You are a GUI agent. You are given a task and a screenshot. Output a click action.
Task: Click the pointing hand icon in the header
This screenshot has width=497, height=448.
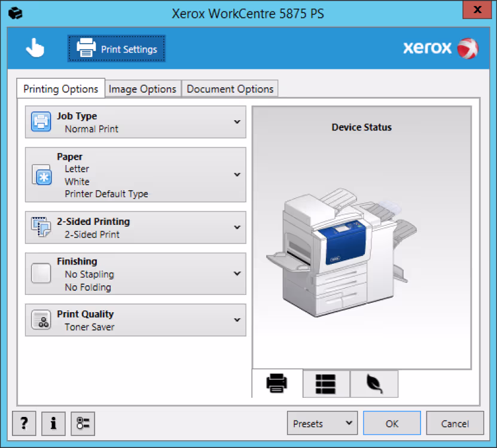35,48
